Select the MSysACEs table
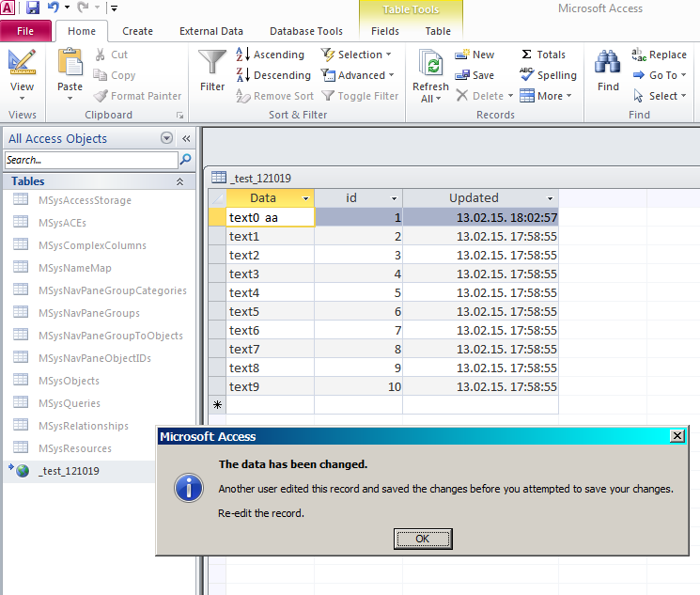Viewport: 700px width, 595px height. point(63,223)
